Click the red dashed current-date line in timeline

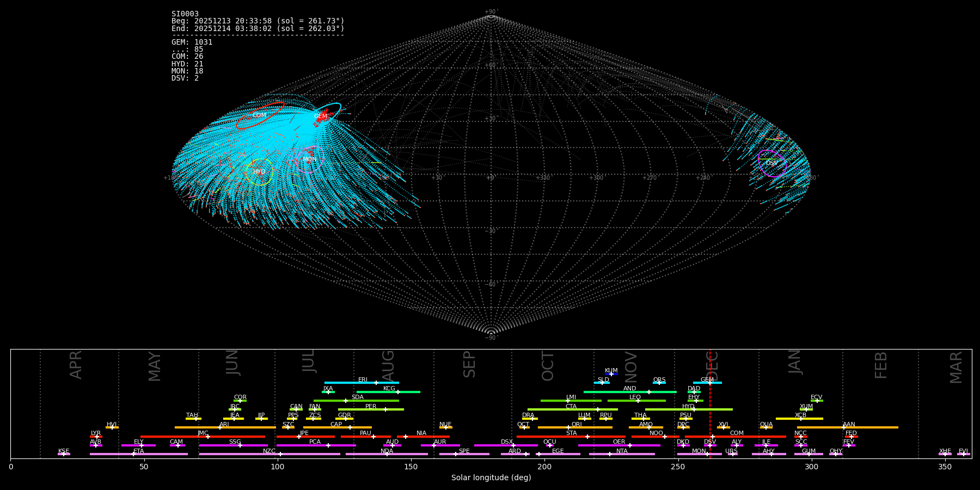click(x=710, y=404)
